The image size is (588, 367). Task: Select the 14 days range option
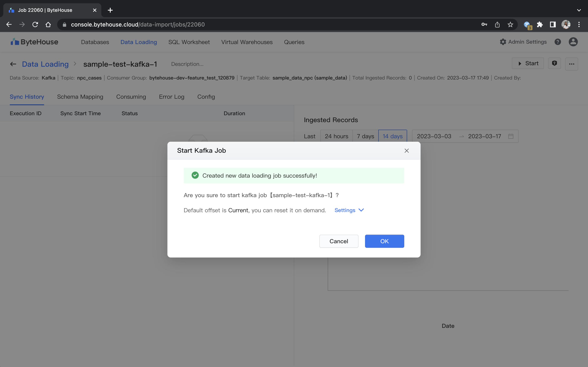point(392,136)
